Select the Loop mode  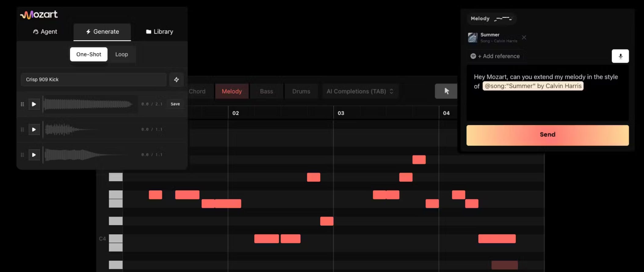click(x=121, y=54)
